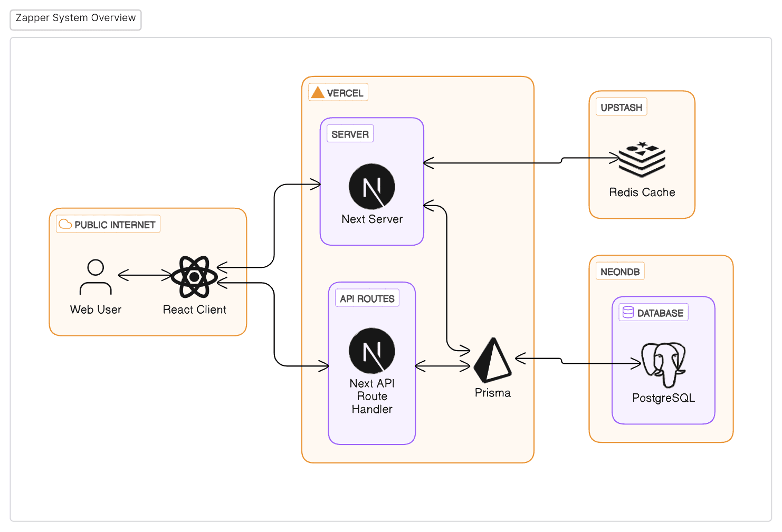Select the SERVER group label
The image size is (782, 532).
pyautogui.click(x=350, y=134)
